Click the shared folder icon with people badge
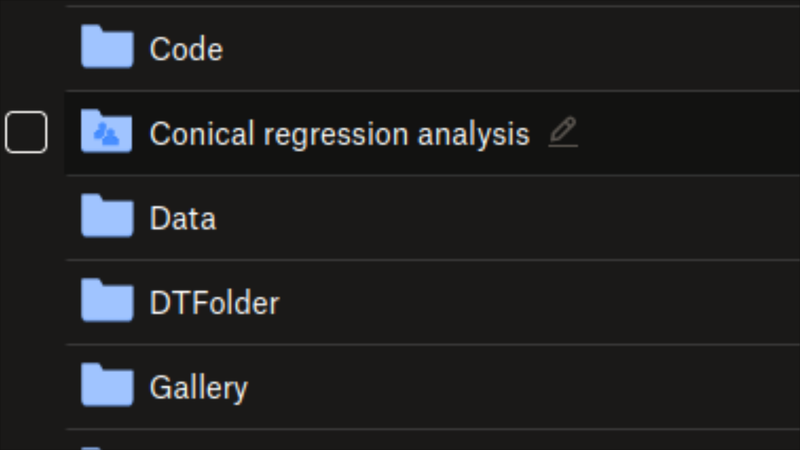 [107, 132]
